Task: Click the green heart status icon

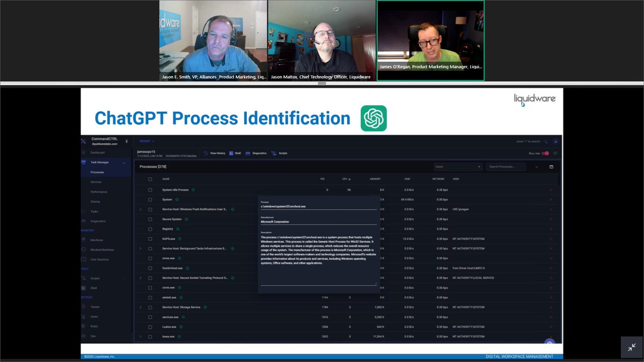Action: (x=555, y=153)
